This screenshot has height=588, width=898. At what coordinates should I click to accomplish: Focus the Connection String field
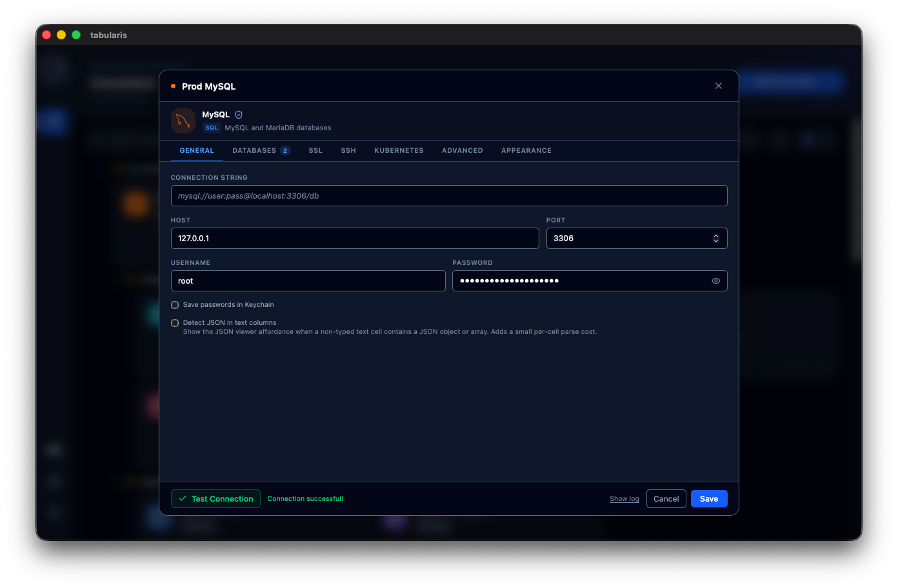[449, 196]
